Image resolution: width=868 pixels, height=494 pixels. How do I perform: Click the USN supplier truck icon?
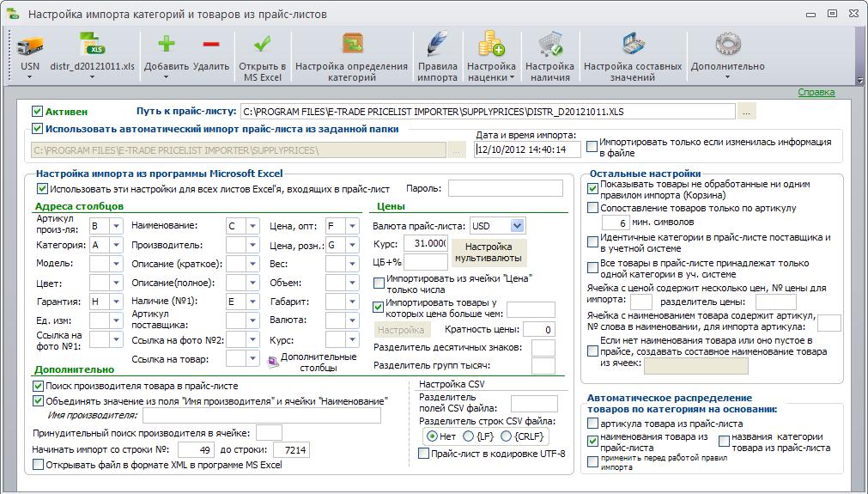[x=30, y=45]
